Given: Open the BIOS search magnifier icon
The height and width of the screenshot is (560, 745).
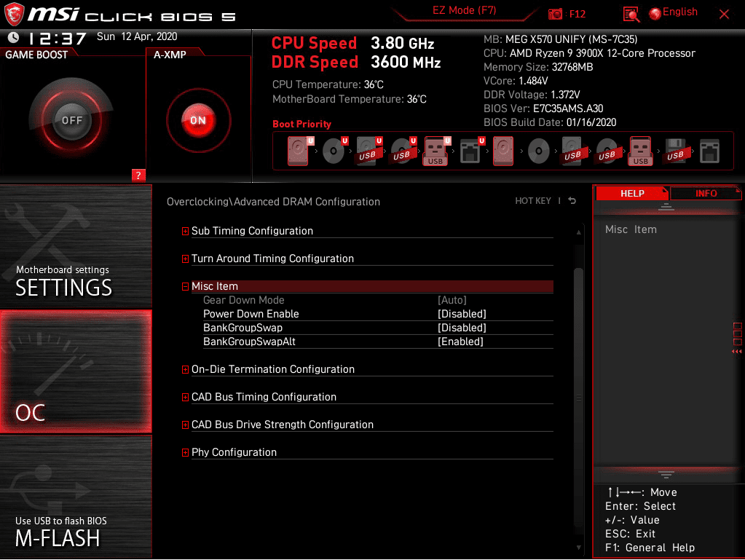Looking at the screenshot, I should pyautogui.click(x=631, y=15).
